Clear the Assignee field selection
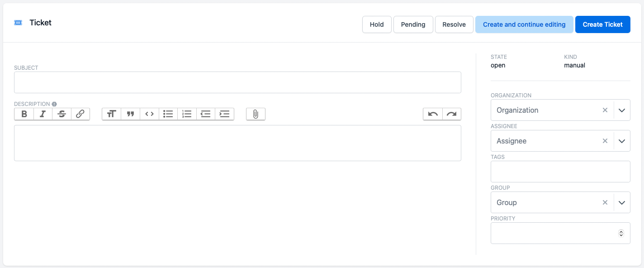644x268 pixels. coord(605,141)
